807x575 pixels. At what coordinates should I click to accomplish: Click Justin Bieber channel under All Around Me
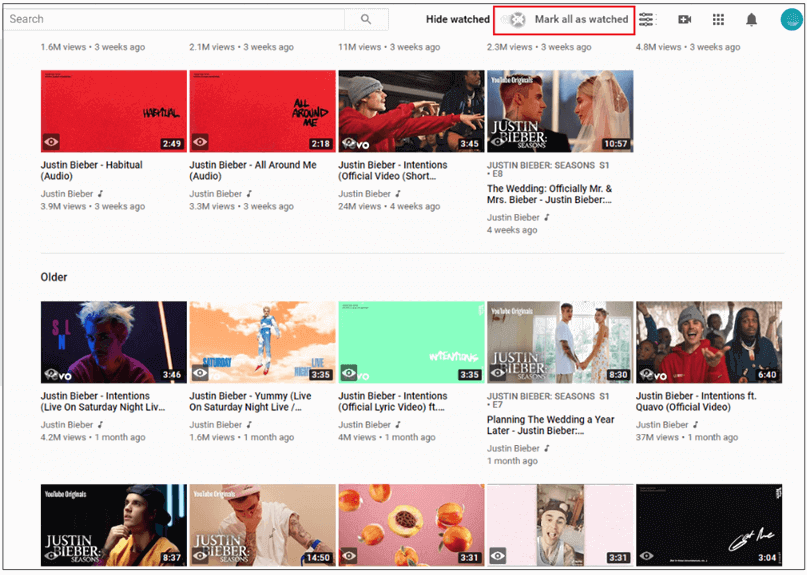[x=216, y=194]
